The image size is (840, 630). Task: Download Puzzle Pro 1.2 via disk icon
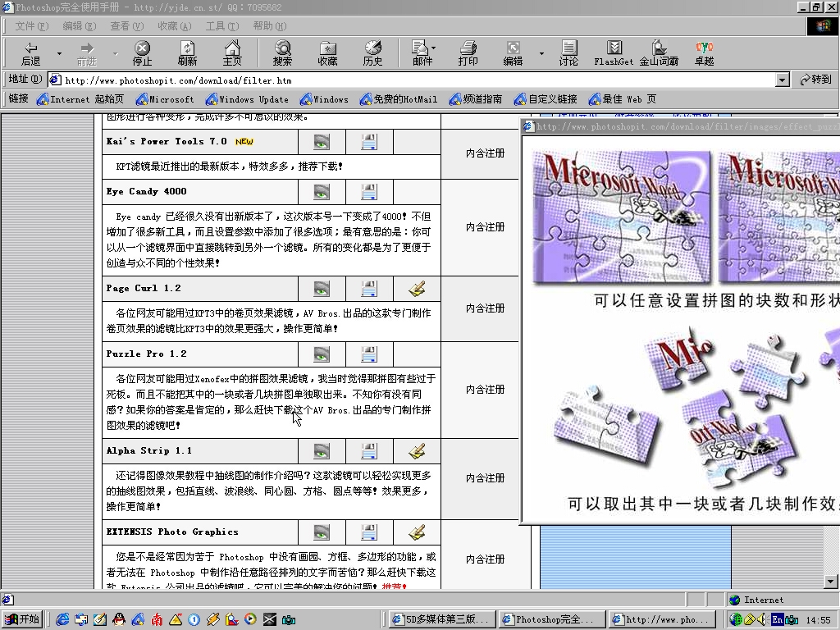[369, 354]
